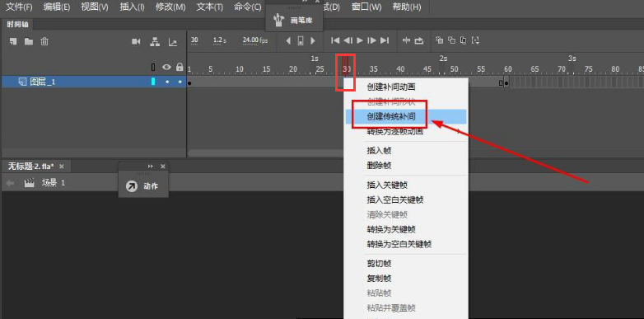Toggle lock dot for 图层_1

[x=180, y=82]
